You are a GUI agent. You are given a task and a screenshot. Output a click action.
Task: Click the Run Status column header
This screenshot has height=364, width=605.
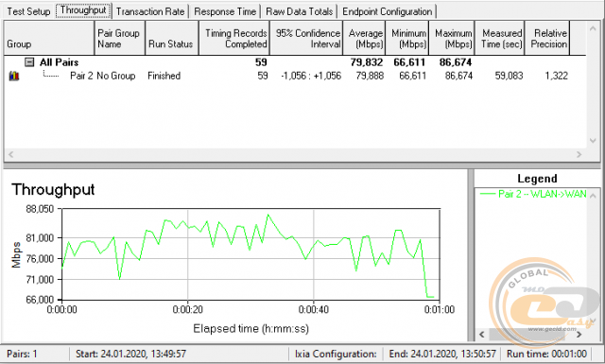point(172,38)
